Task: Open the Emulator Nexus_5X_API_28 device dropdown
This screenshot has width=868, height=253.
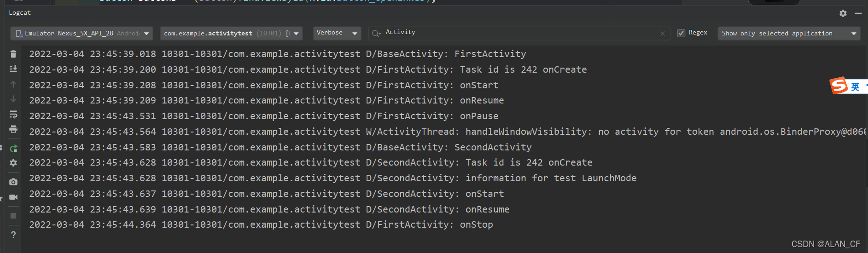Action: (82, 33)
